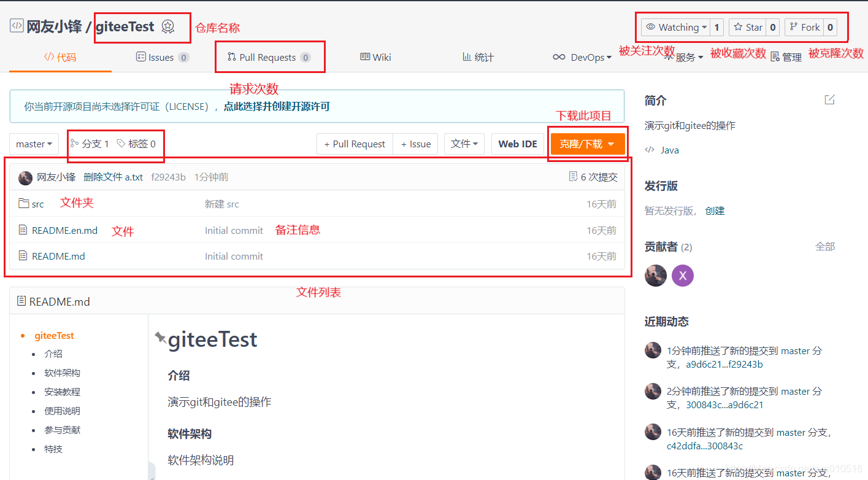Image resolution: width=868 pixels, height=480 pixels.
Task: Collapse the README outline sidebar handle
Action: coord(152,471)
